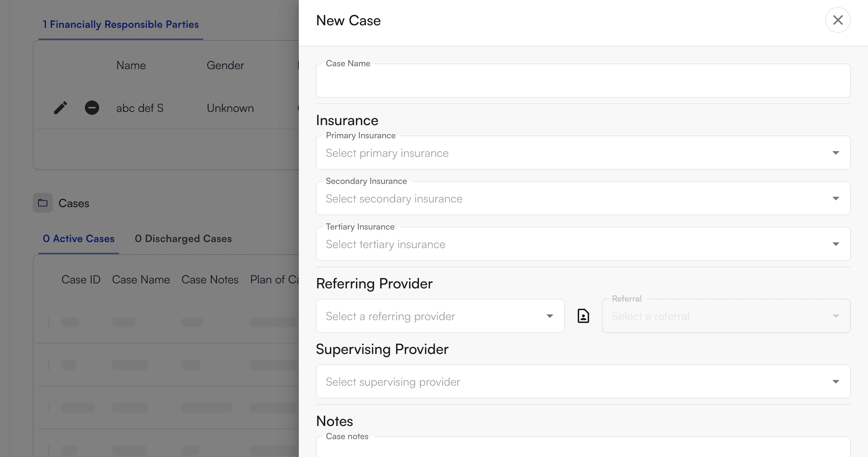868x457 pixels.
Task: Click the Gender column header
Action: click(x=225, y=65)
